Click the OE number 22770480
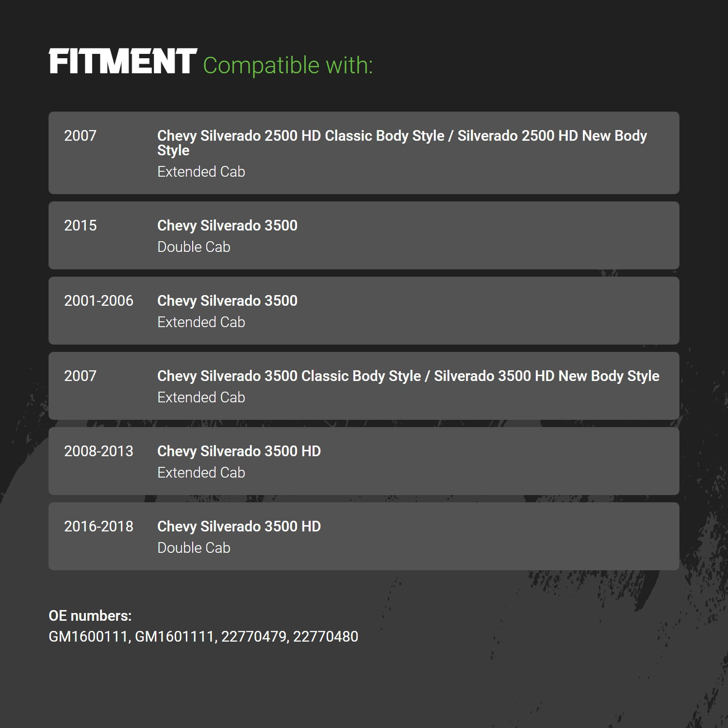Screen dimensions: 728x728 tap(326, 637)
